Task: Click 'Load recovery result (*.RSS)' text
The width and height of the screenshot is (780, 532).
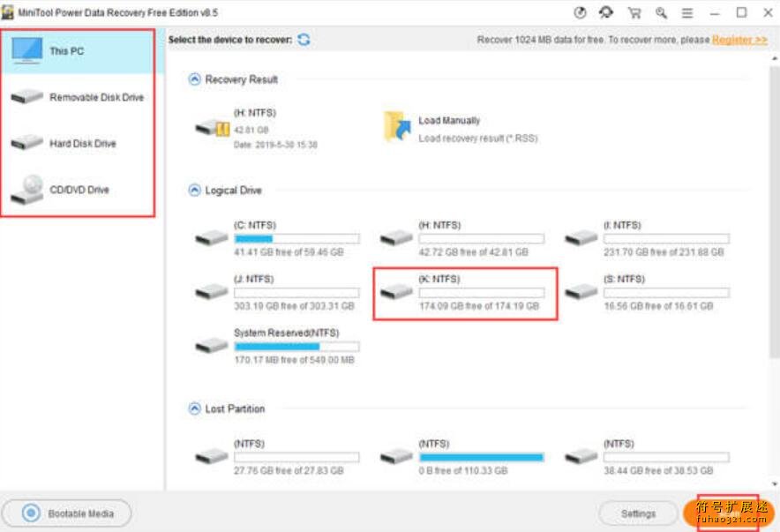Action: (478, 139)
